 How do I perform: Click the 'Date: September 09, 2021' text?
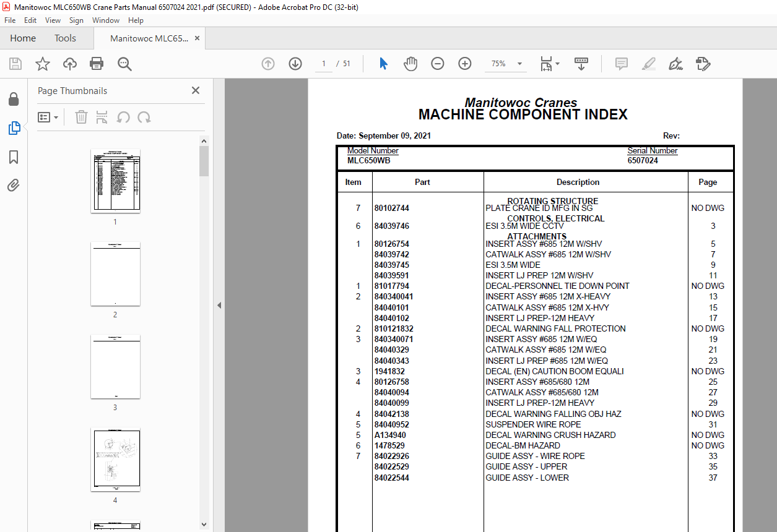tap(384, 135)
